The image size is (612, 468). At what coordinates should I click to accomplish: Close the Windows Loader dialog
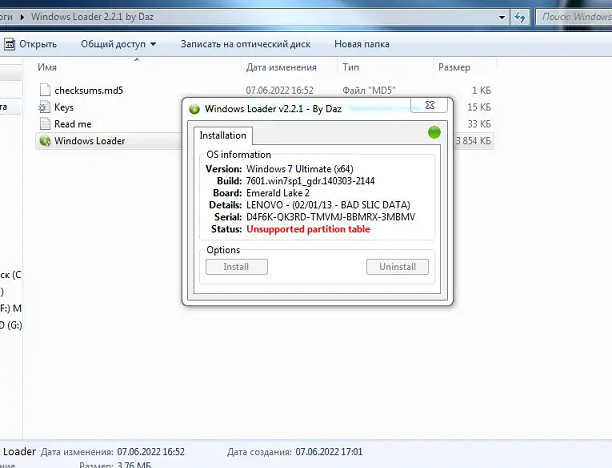(438, 108)
